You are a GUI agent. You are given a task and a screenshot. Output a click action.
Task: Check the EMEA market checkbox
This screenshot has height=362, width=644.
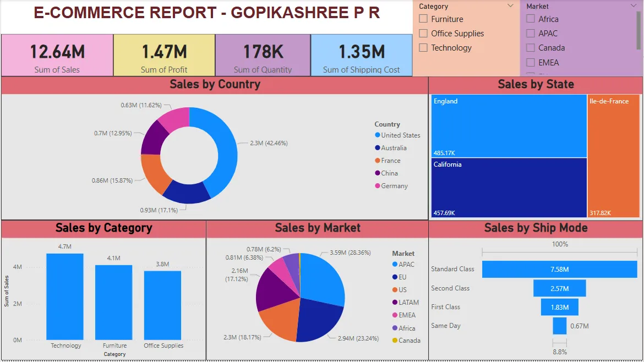pyautogui.click(x=531, y=62)
